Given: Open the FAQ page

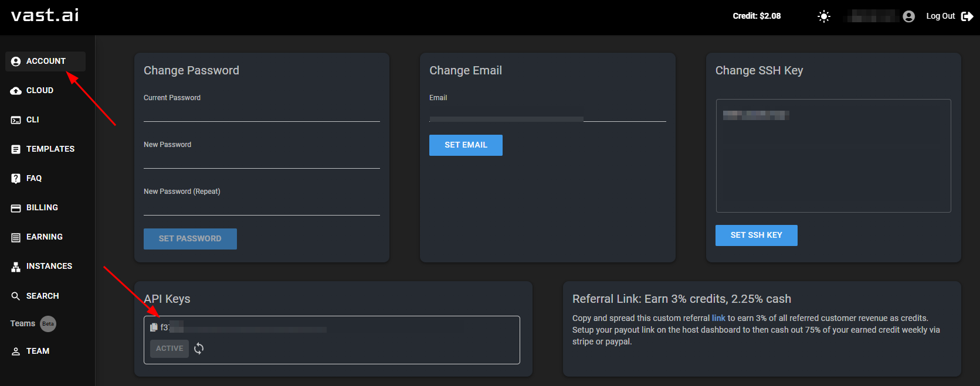Looking at the screenshot, I should click(x=33, y=179).
